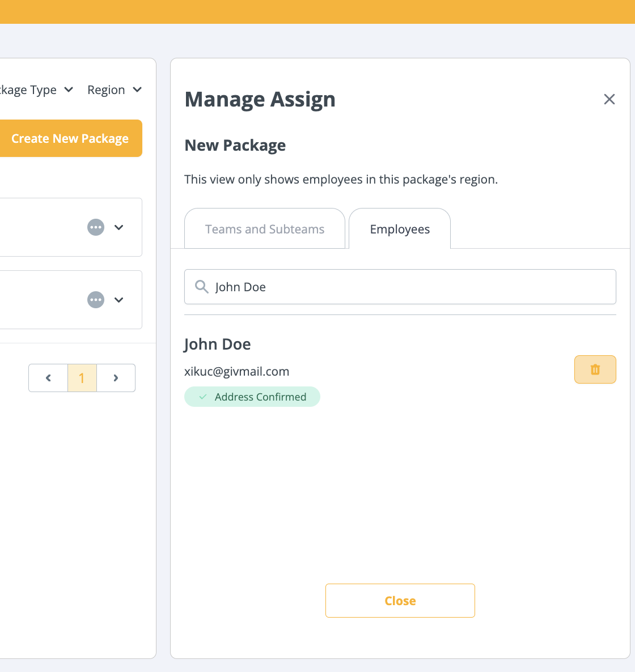Click the xikuc@givmail.com email address
The width and height of the screenshot is (635, 672).
(x=237, y=372)
